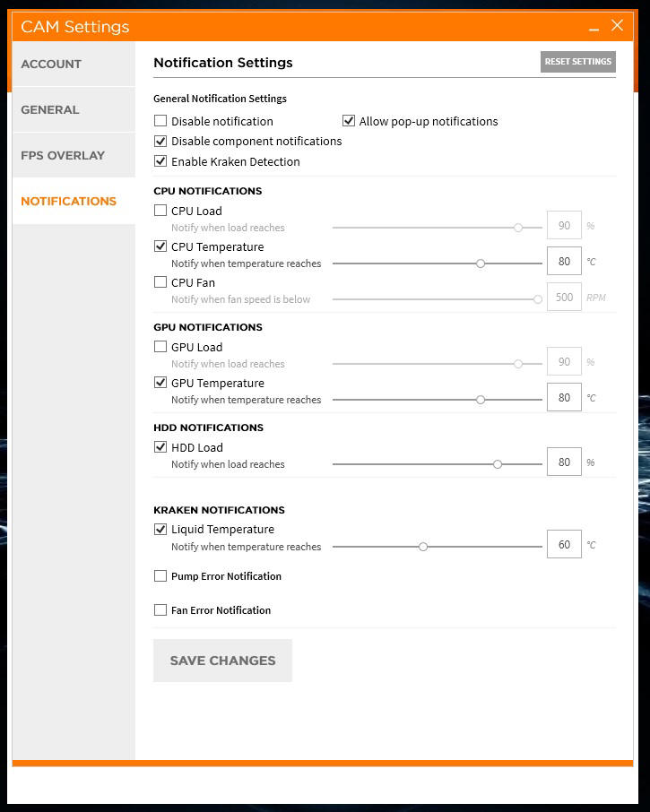Enable the CPU Fan notification

click(x=160, y=281)
